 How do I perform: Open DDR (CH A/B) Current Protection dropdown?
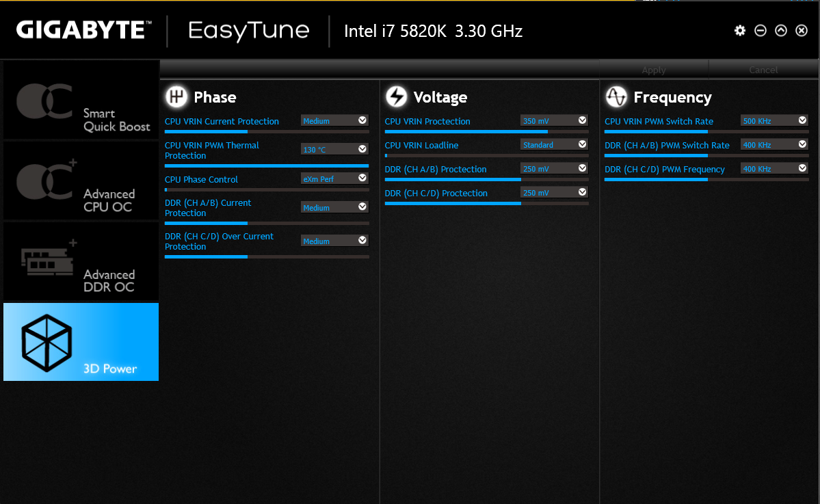click(x=334, y=208)
